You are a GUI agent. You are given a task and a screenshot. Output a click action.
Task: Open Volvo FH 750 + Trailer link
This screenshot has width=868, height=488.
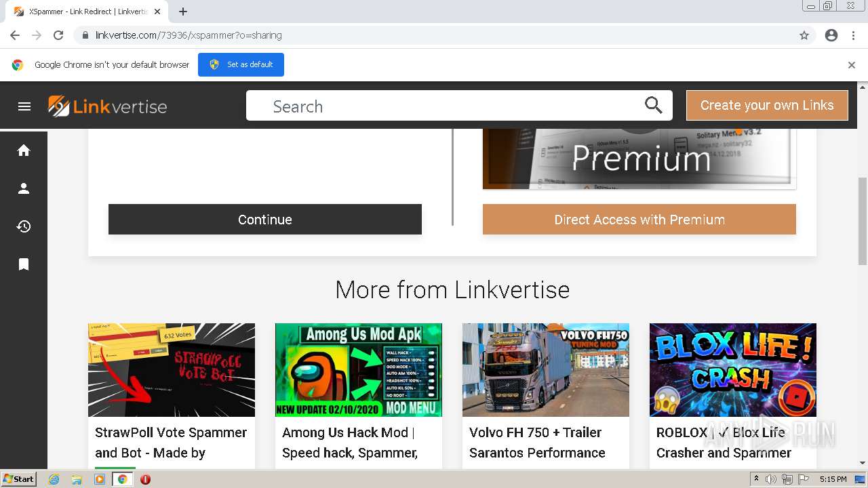click(x=537, y=443)
